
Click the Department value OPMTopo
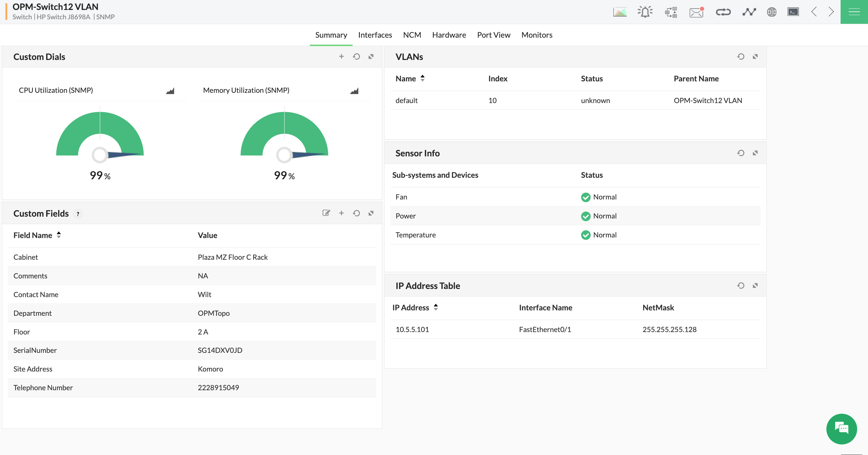point(213,313)
